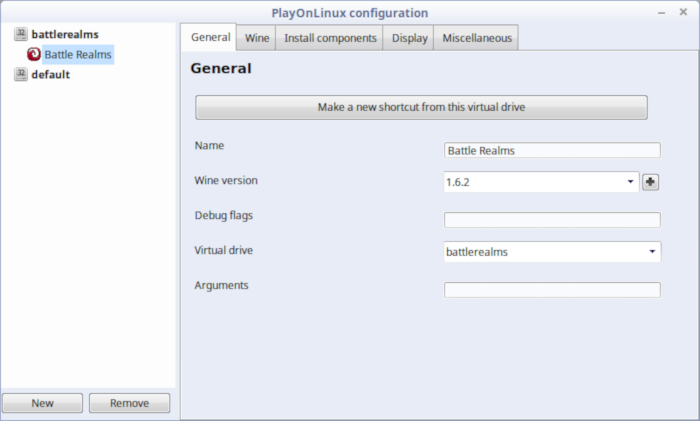Select the battlerealms drive tree item
Image resolution: width=700 pixels, height=421 pixels.
[65, 34]
